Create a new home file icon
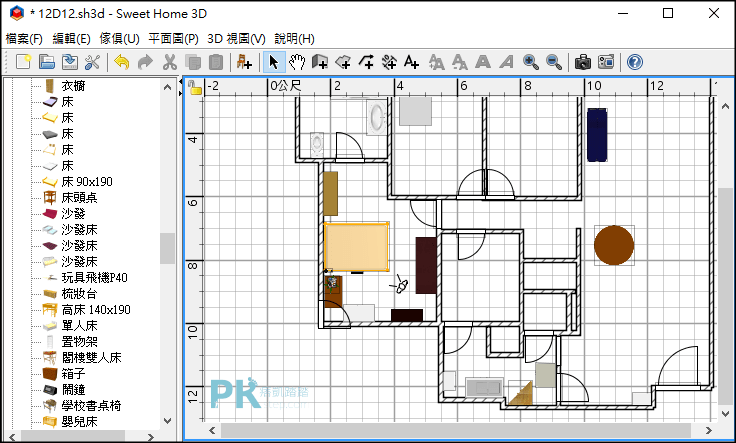 pyautogui.click(x=23, y=61)
